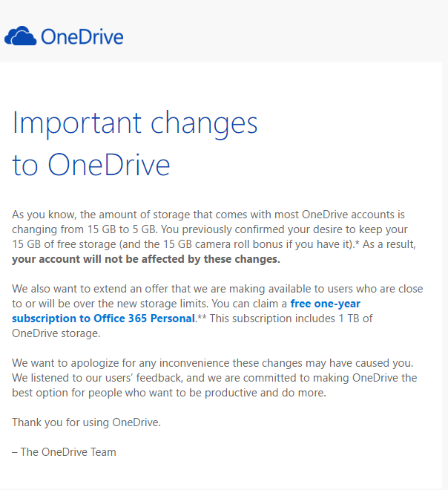This screenshot has width=448, height=490.
Task: Click the paragraph starting "We also want to extend"
Action: [215, 289]
